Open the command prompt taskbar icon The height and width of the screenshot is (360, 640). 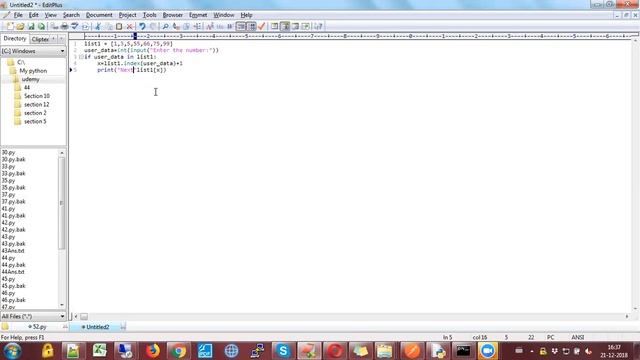[463, 351]
